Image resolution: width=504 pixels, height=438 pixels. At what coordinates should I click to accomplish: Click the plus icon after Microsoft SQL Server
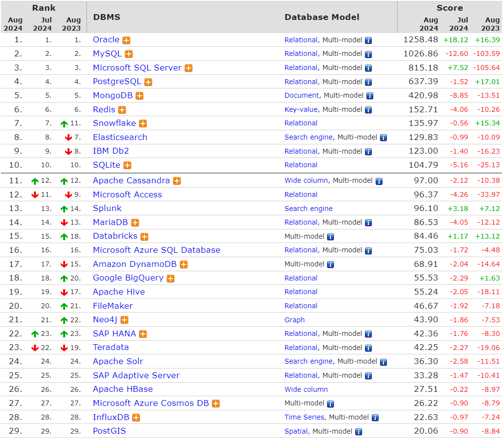(x=189, y=68)
